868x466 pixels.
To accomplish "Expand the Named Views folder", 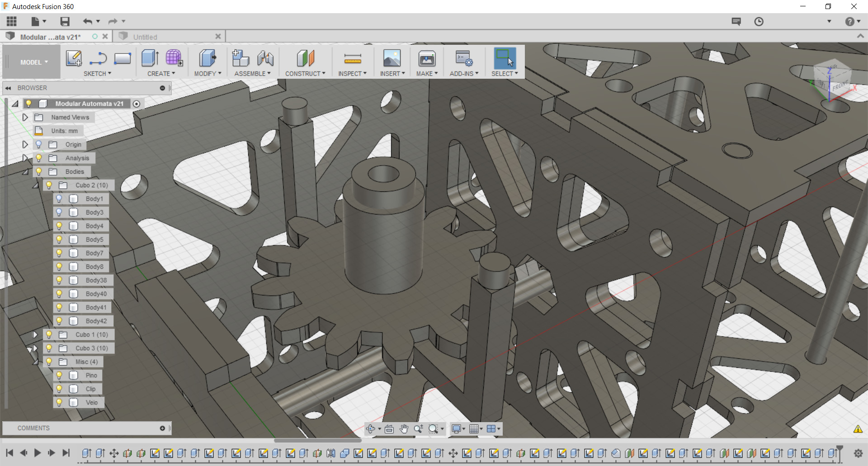I will (25, 117).
